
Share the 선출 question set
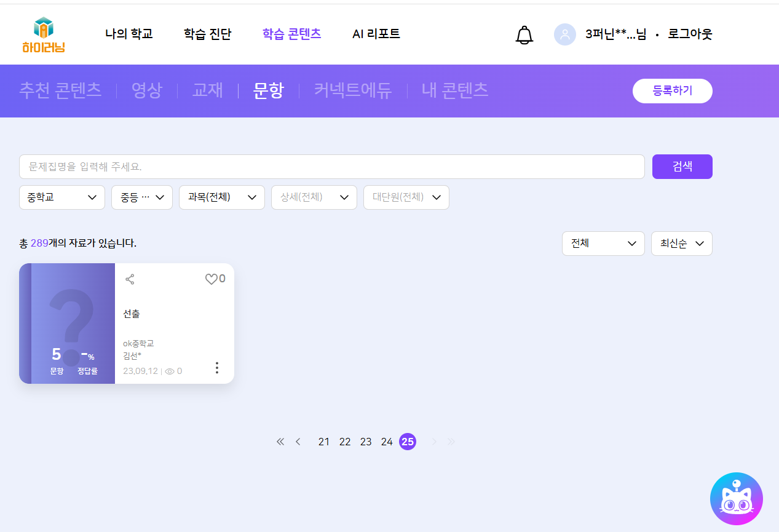[130, 279]
